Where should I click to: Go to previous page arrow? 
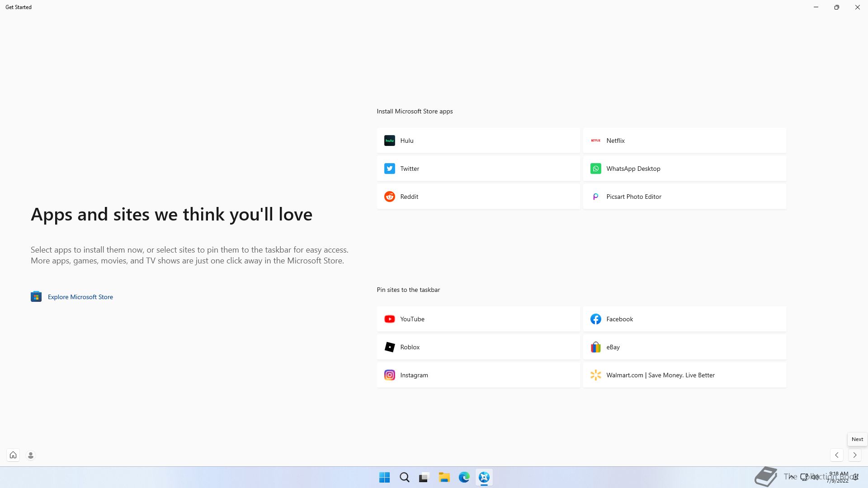tap(837, 455)
